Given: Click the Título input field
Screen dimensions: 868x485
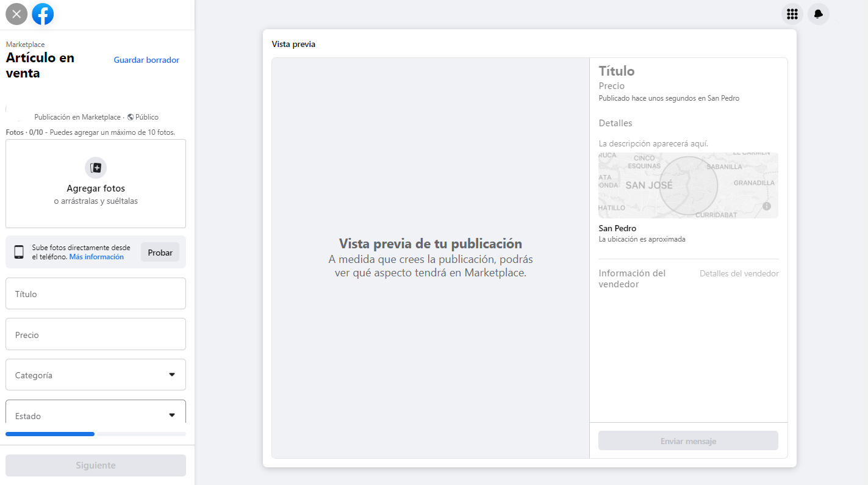Looking at the screenshot, I should 96,293.
